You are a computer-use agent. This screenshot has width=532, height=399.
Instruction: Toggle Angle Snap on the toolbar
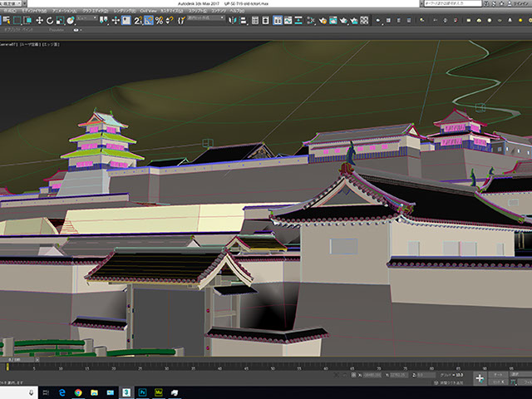pyautogui.click(x=148, y=20)
